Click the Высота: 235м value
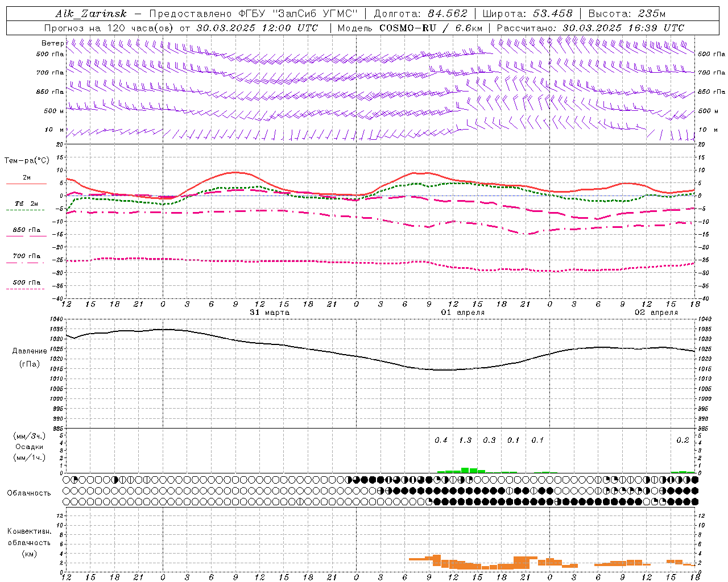The height and width of the screenshot is (582, 728). pos(627,14)
